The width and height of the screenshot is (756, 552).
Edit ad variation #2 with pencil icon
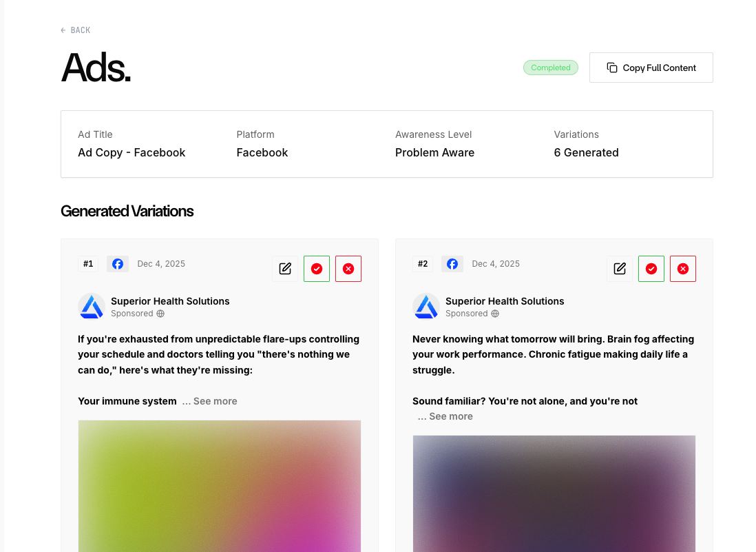(x=620, y=269)
